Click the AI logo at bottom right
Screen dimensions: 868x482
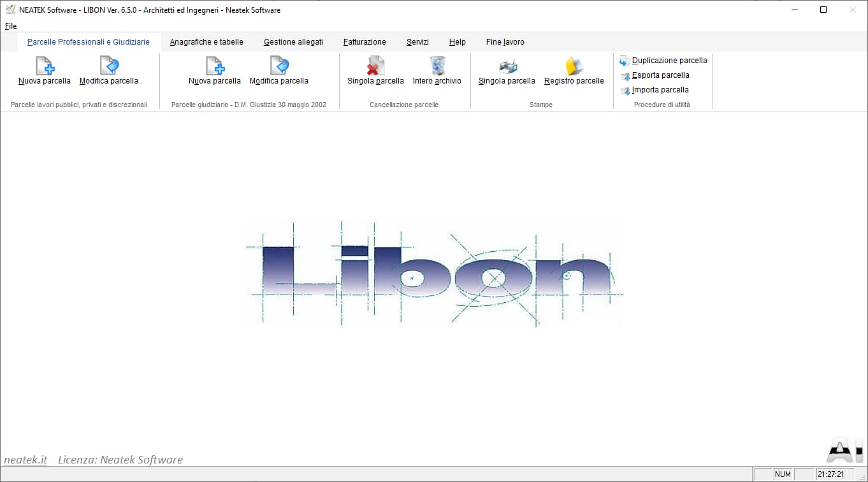coord(845,450)
